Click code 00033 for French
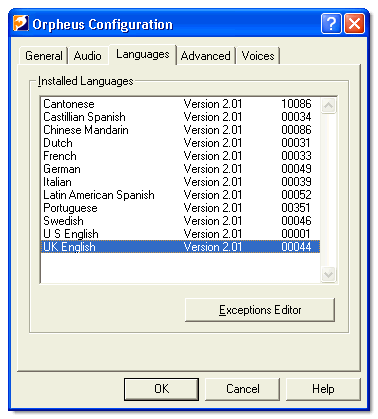 click(296, 156)
